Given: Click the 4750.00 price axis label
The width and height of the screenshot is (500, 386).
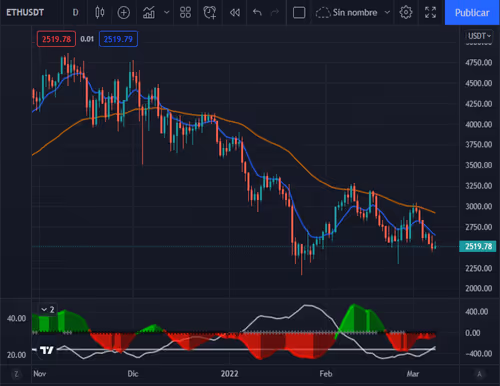Looking at the screenshot, I should click(478, 63).
